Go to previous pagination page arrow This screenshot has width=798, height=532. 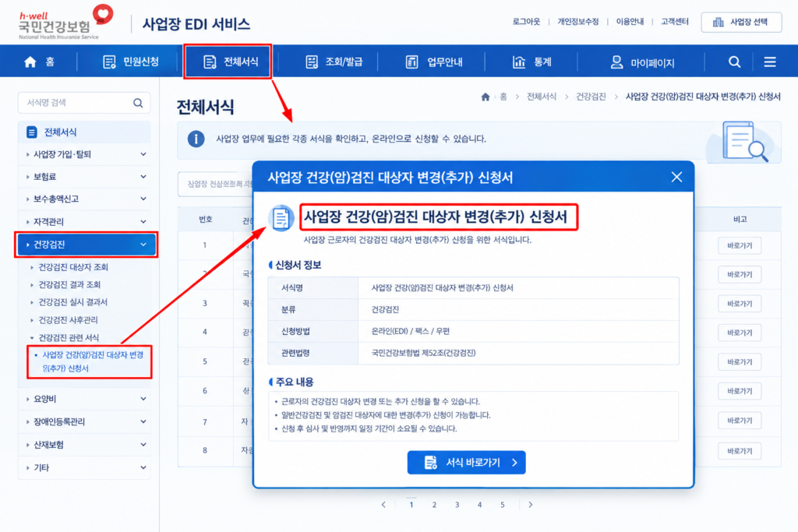click(383, 505)
